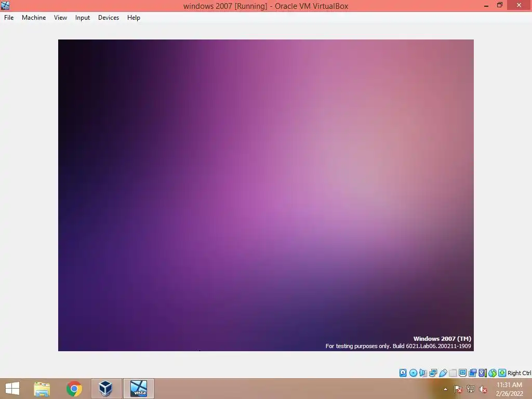Open the View menu
Viewport: 532px width, 399px height.
60,18
